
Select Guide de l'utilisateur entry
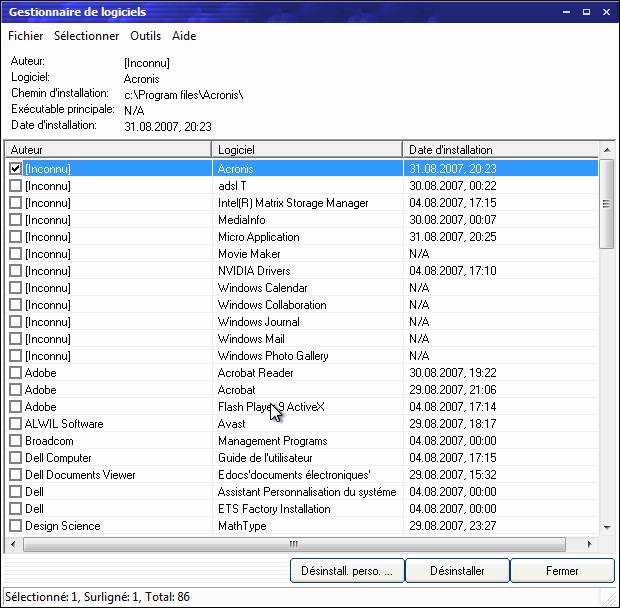point(265,458)
